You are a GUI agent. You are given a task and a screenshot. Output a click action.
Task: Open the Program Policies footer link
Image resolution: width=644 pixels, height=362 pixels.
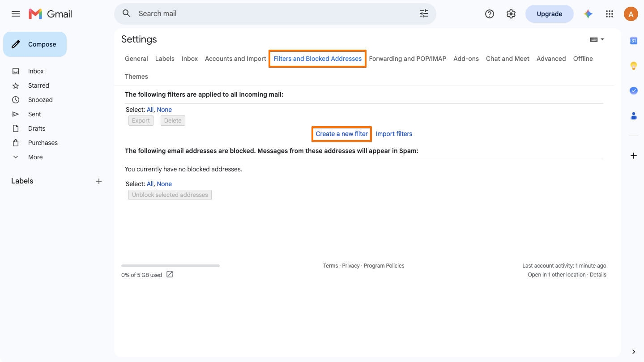pyautogui.click(x=384, y=266)
